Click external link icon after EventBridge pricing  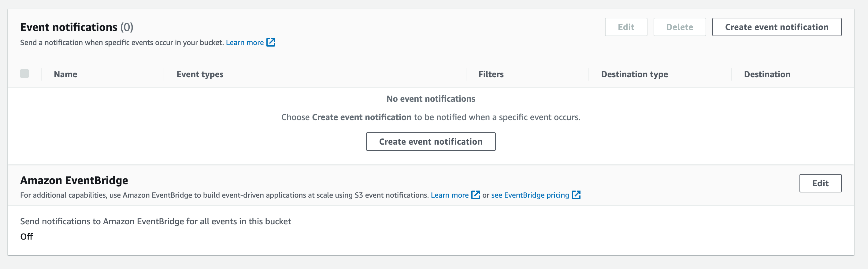coord(576,195)
